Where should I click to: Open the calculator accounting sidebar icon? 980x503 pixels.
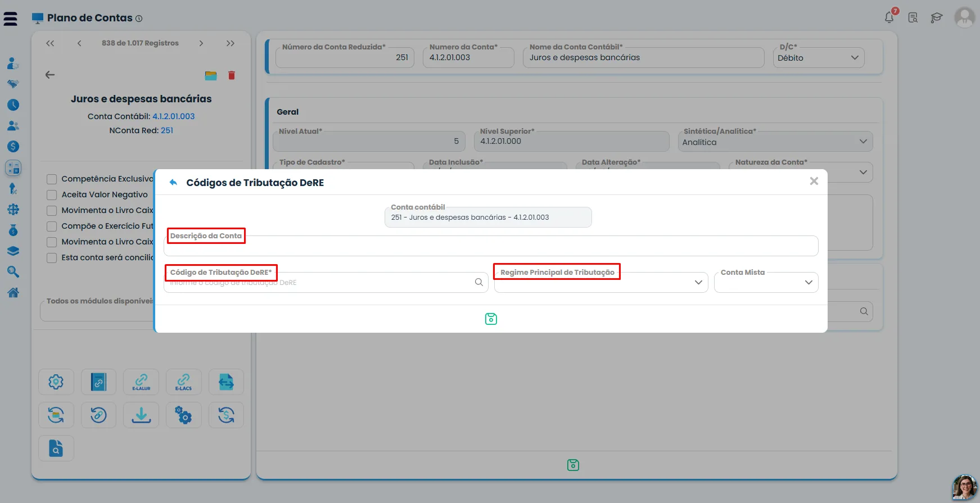(x=13, y=167)
